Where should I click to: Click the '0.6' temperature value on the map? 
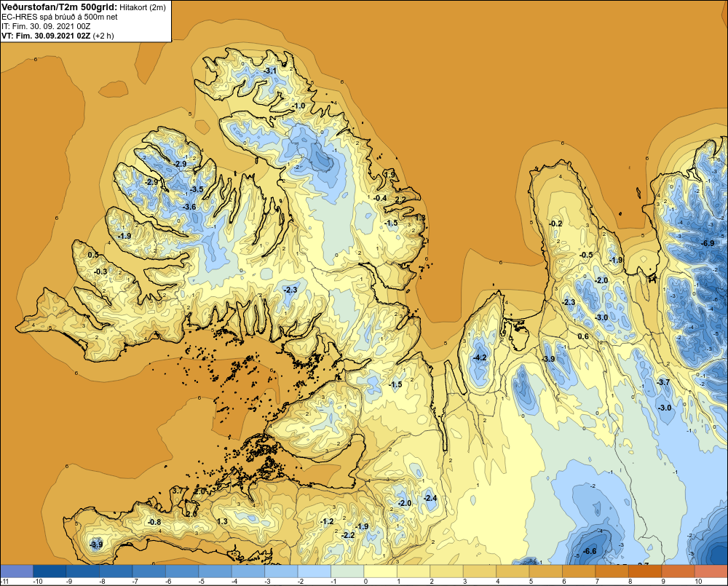583,336
